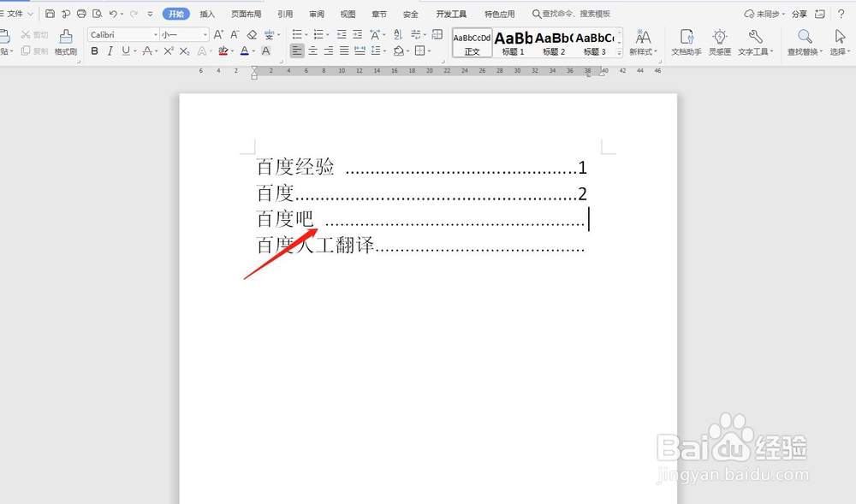
Task: Click the help question mark icon
Action: 841,14
